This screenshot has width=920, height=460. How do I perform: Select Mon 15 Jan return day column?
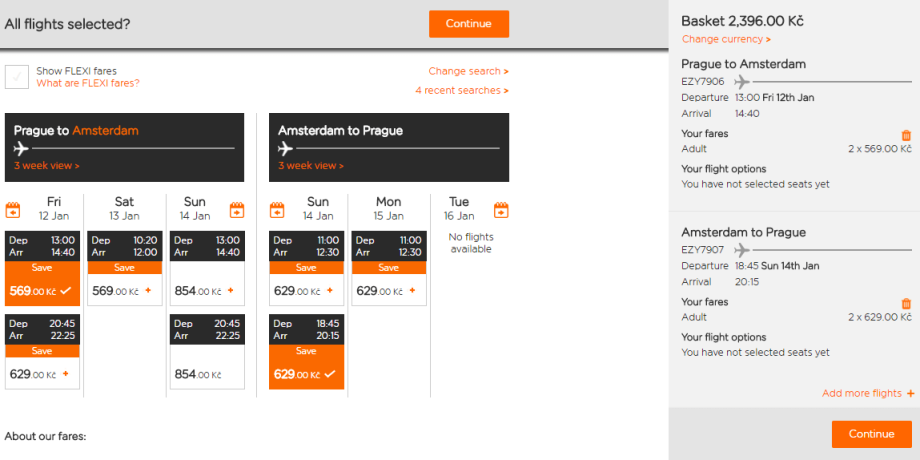[x=388, y=208]
